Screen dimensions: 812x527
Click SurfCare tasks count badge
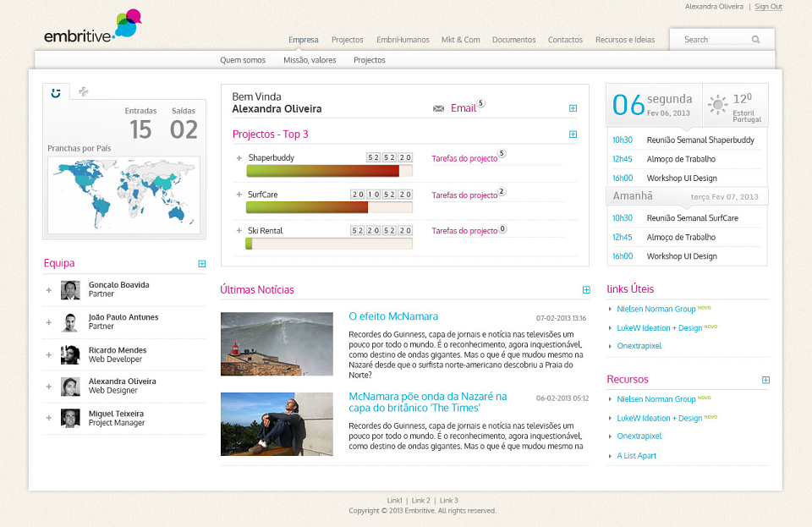pos(502,191)
